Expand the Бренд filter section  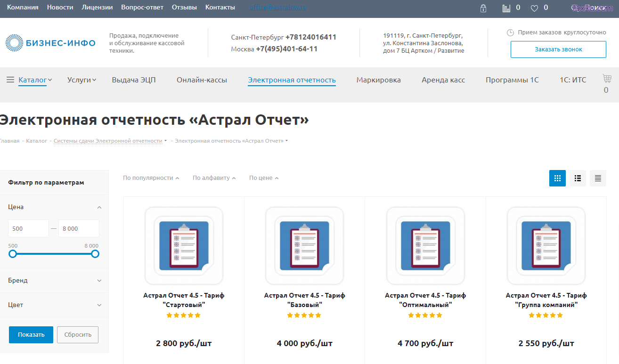coord(54,281)
